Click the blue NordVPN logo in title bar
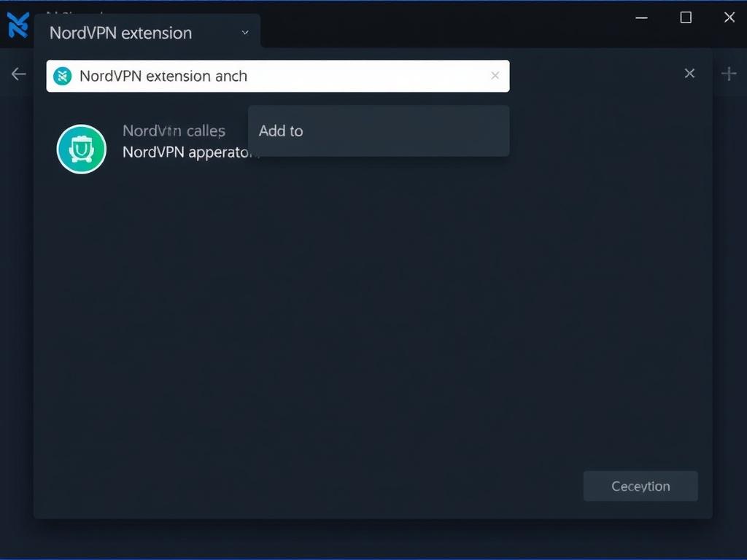 pos(18,25)
